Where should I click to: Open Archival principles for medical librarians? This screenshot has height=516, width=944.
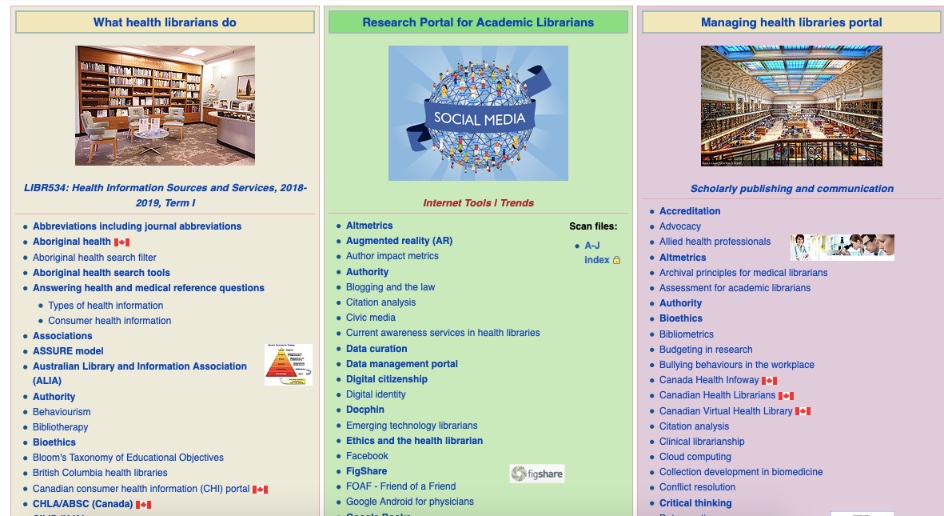click(x=743, y=273)
